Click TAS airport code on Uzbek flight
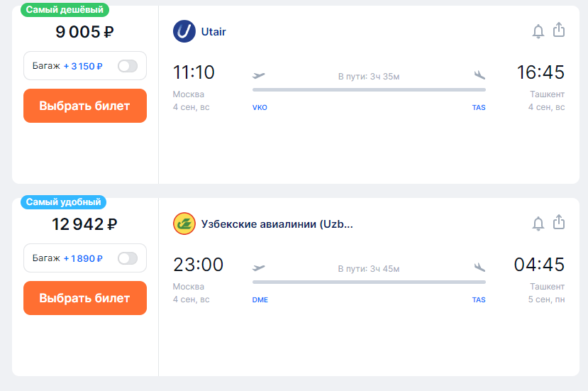 [479, 300]
